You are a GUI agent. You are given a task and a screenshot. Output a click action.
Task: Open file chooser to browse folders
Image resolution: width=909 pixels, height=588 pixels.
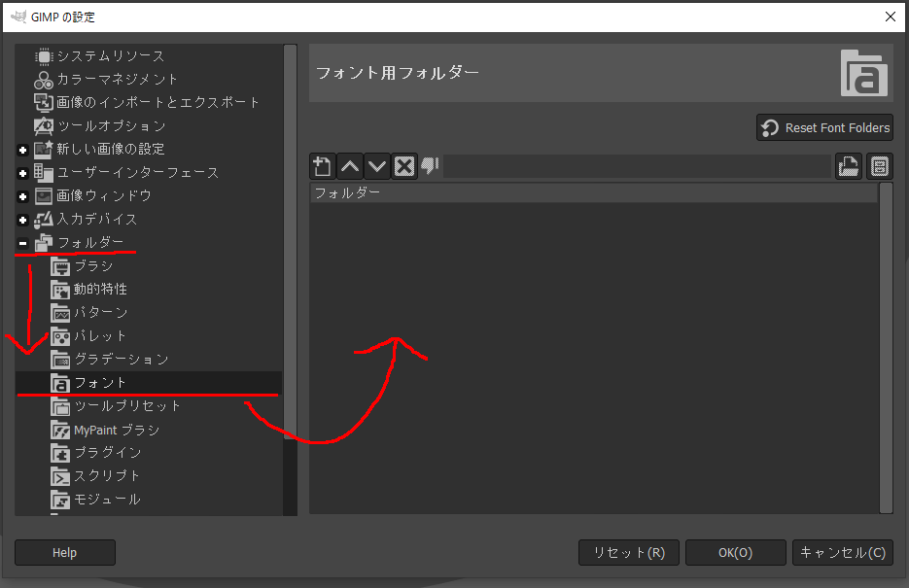tap(849, 167)
